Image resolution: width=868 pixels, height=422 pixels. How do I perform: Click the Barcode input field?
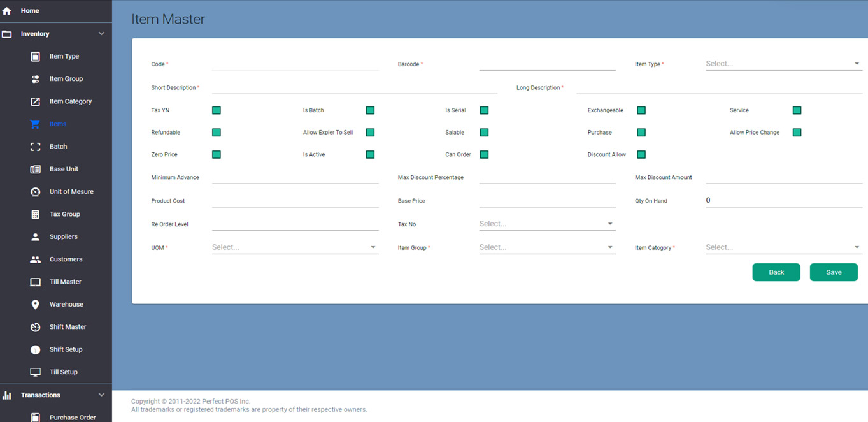coord(547,64)
